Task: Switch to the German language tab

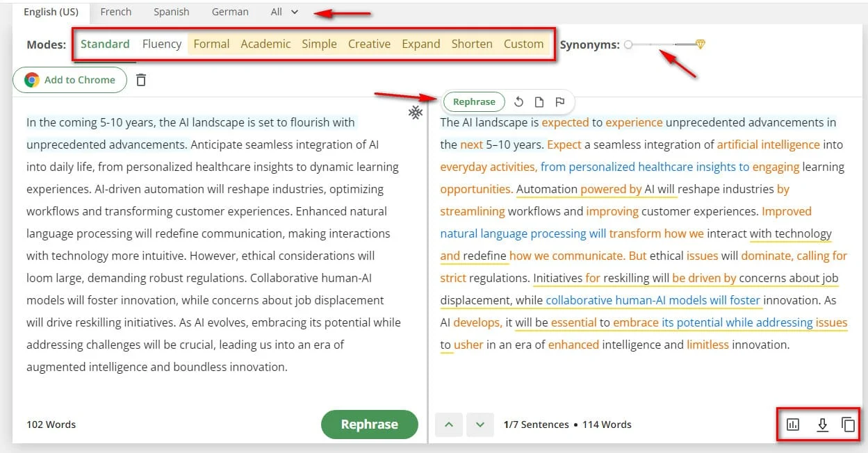Action: pyautogui.click(x=230, y=12)
